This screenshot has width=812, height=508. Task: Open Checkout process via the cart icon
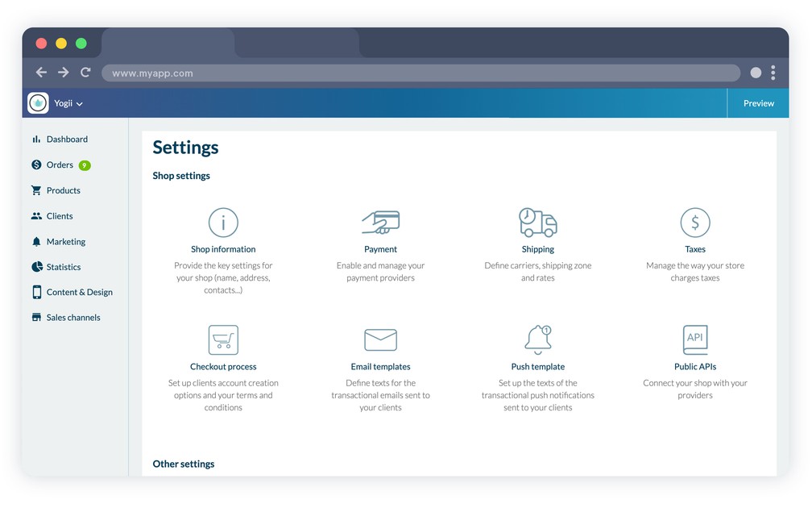(223, 340)
